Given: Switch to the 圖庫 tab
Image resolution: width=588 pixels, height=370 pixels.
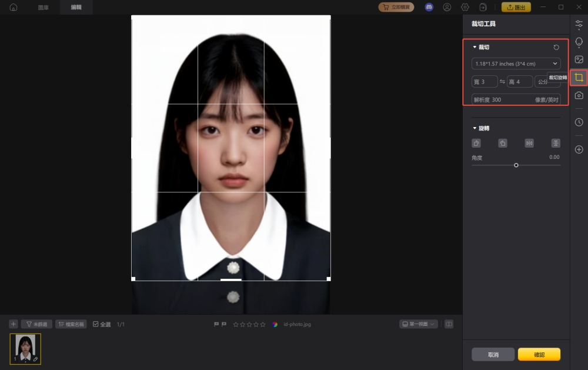Looking at the screenshot, I should (x=42, y=7).
